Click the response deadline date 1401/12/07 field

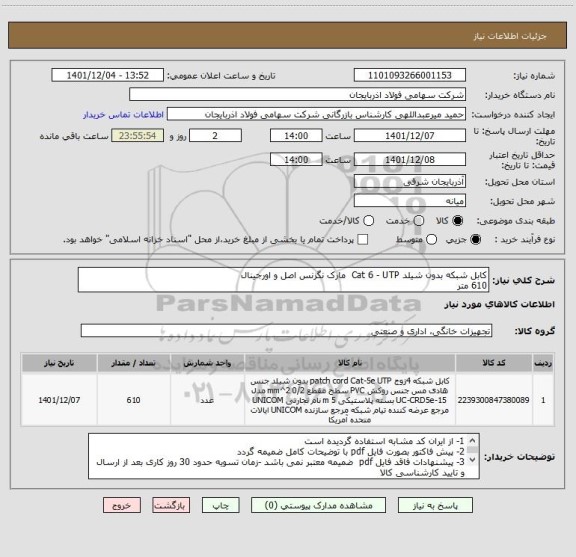click(x=410, y=136)
